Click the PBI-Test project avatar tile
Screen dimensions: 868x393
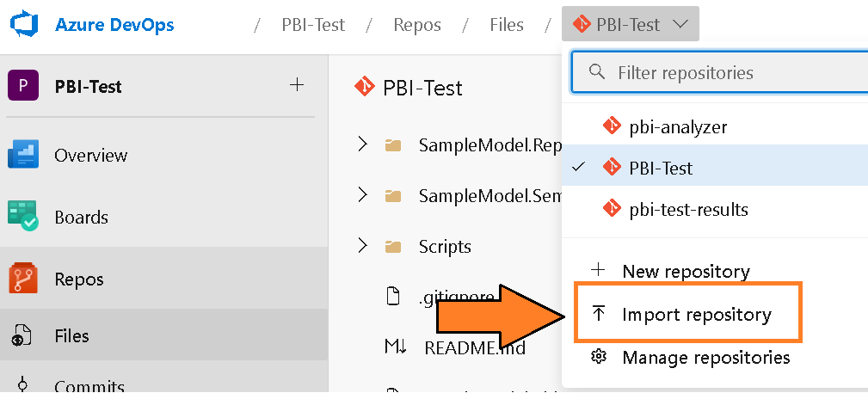(23, 85)
